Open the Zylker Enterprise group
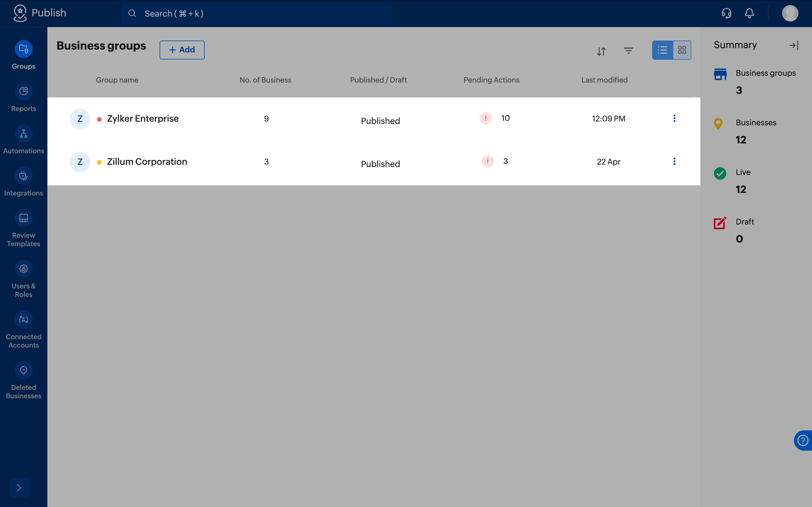The image size is (812, 507). coord(143,119)
